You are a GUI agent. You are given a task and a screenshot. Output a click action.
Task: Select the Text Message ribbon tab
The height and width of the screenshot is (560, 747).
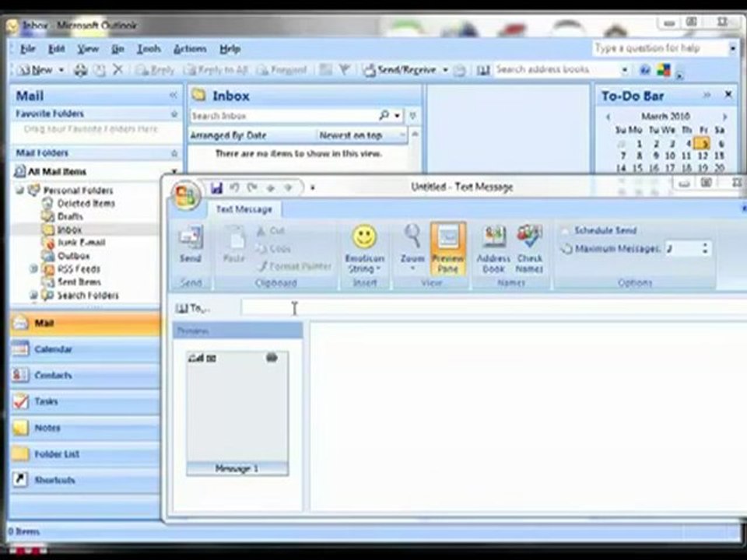(244, 209)
